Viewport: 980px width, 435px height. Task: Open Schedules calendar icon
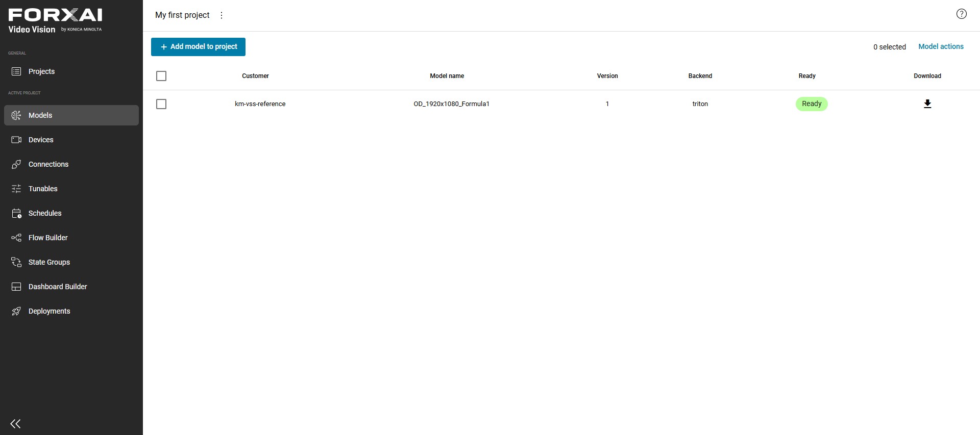click(x=16, y=213)
